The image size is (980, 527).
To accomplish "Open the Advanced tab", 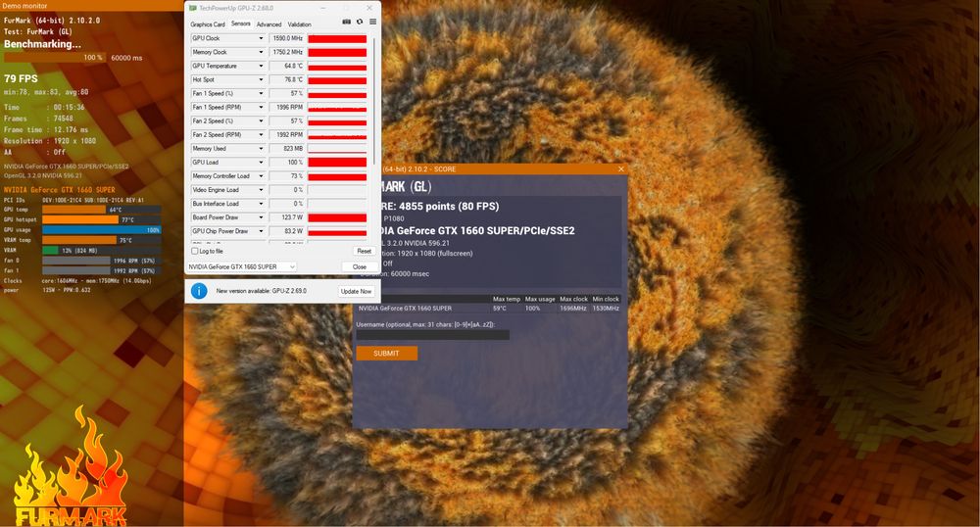I will click(x=269, y=24).
